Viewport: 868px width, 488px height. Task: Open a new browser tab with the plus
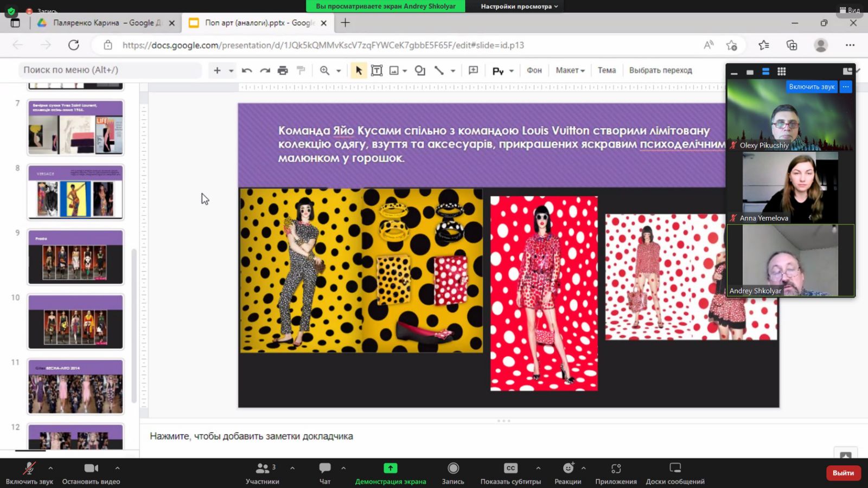345,23
